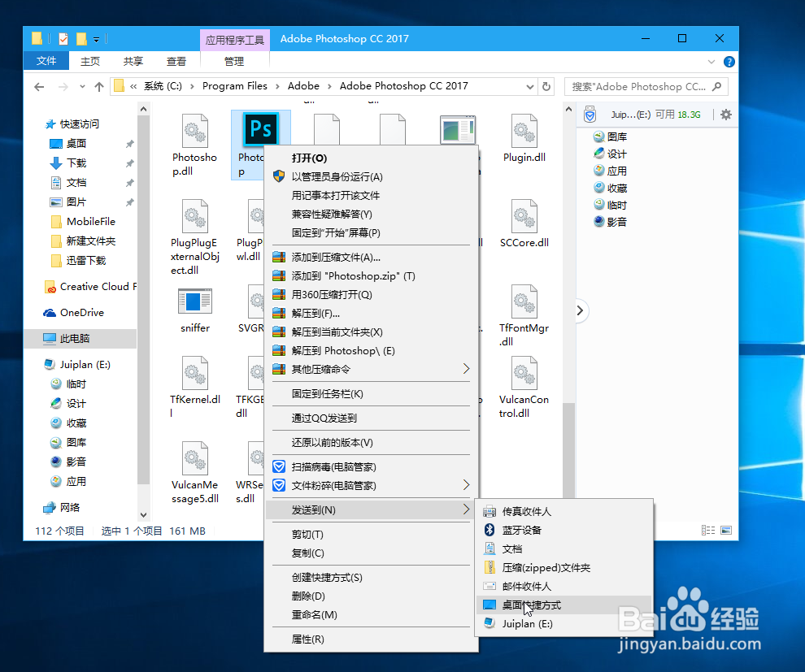Open 桌面 in quick access
Screen dimensions: 805x672
point(76,144)
